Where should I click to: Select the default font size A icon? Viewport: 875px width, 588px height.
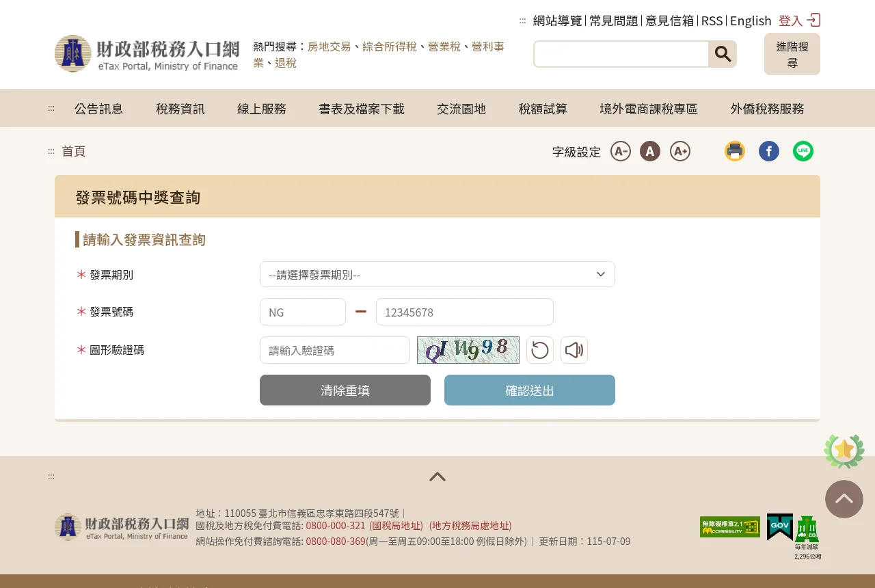650,151
